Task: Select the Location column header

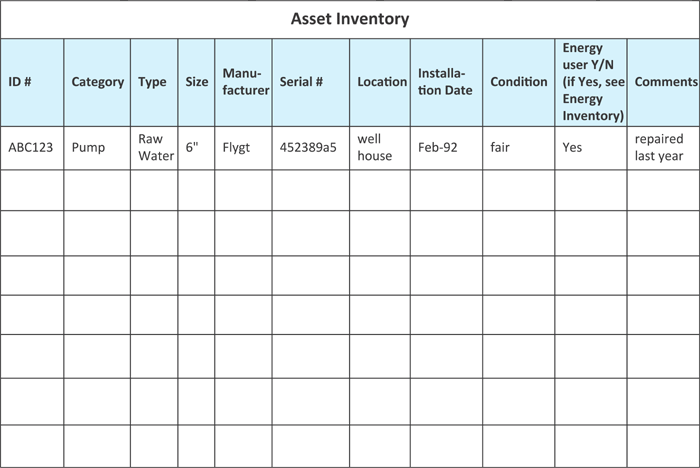Action: click(x=380, y=82)
